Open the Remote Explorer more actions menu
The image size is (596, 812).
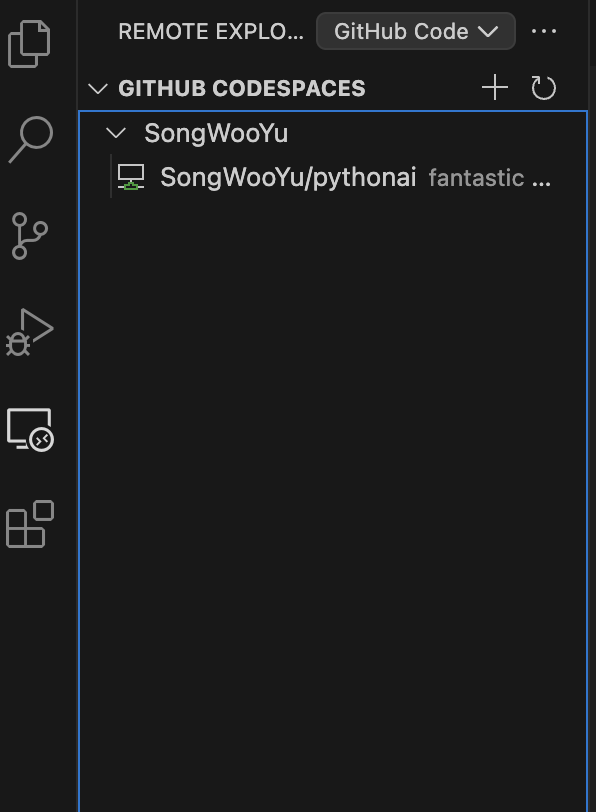(545, 31)
